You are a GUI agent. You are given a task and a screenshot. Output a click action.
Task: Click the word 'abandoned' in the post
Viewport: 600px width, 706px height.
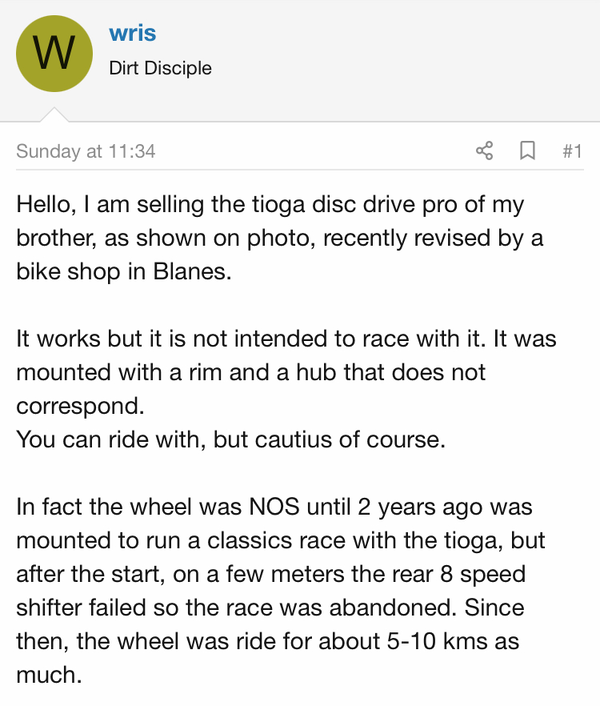pos(390,608)
